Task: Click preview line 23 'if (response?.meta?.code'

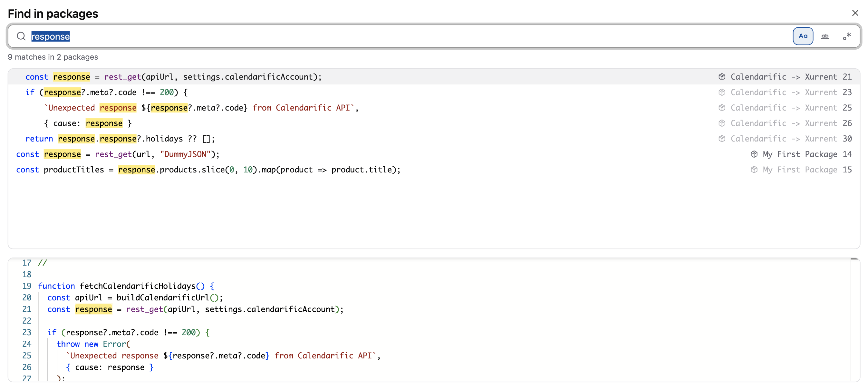Action: pos(128,333)
